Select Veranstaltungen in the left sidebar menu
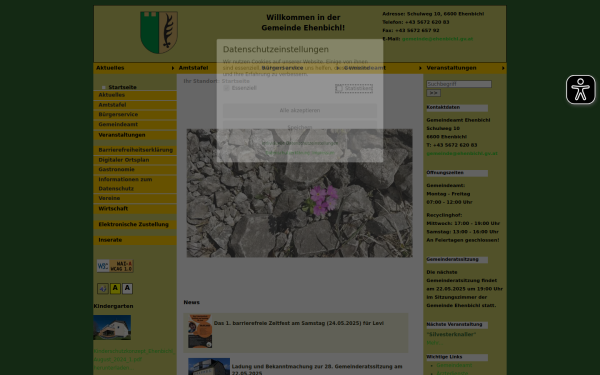Image resolution: width=600 pixels, height=375 pixels. 135,135
